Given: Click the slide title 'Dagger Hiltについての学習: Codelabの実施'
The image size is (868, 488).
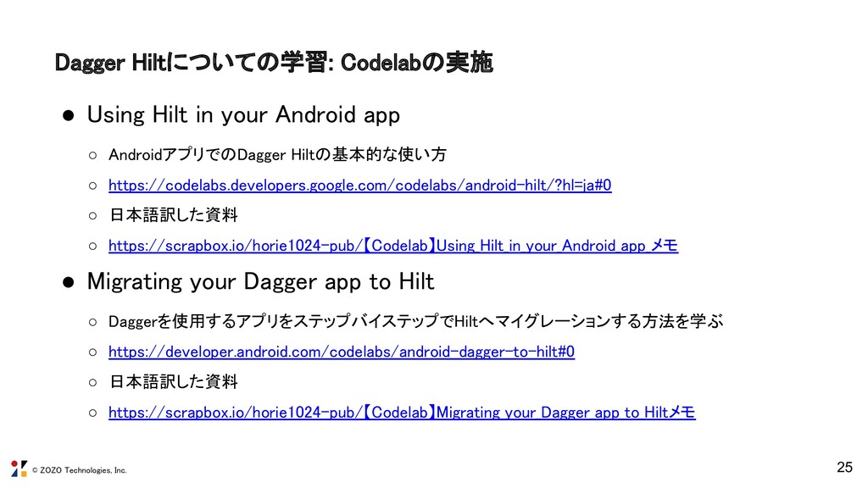Looking at the screenshot, I should (274, 62).
